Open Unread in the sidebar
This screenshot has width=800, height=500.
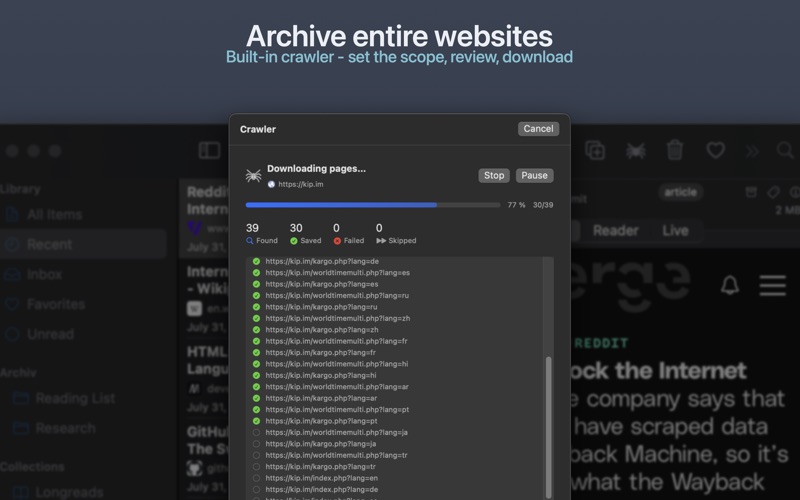point(83,334)
